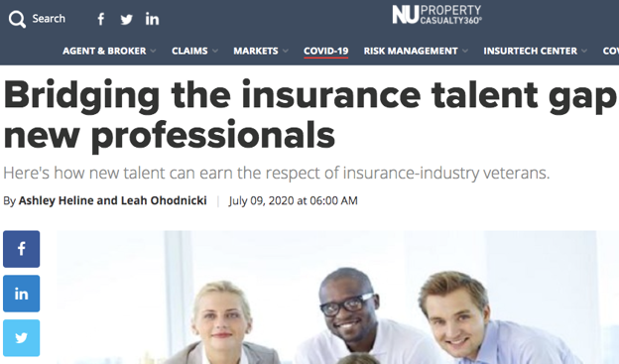619x364 pixels.
Task: Open the header Facebook icon
Action: pos(101,19)
